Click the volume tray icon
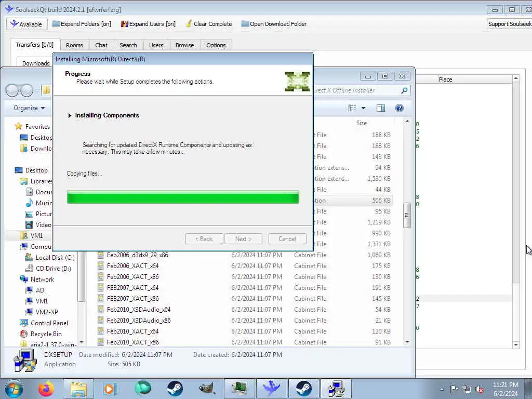This screenshot has height=399, width=532. tap(480, 390)
